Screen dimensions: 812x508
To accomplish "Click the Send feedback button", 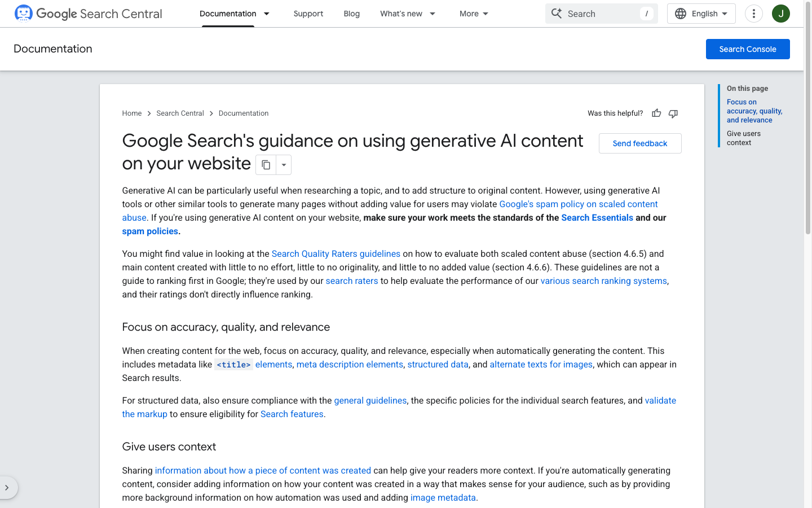I will 640,143.
